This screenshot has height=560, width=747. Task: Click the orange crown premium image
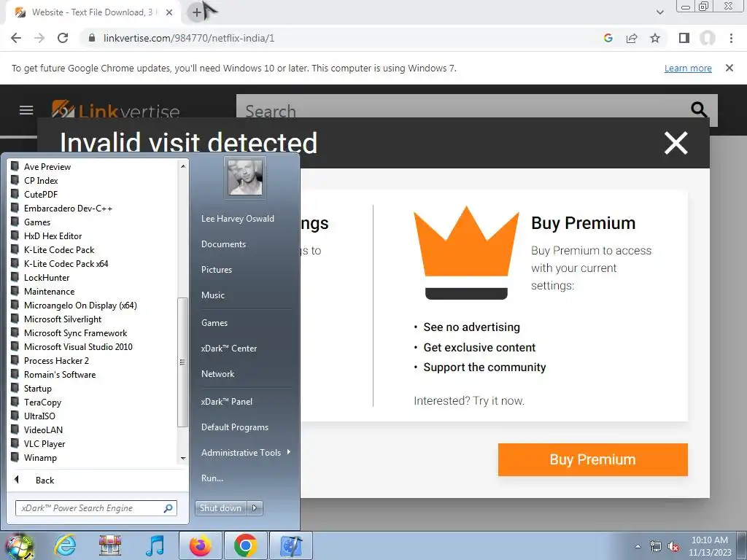click(466, 253)
